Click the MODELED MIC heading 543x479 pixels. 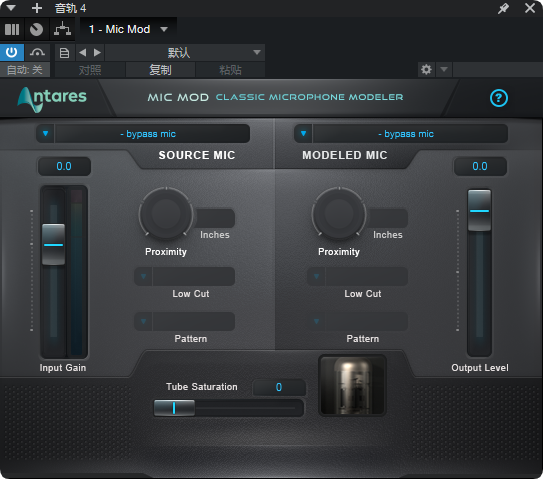345,155
